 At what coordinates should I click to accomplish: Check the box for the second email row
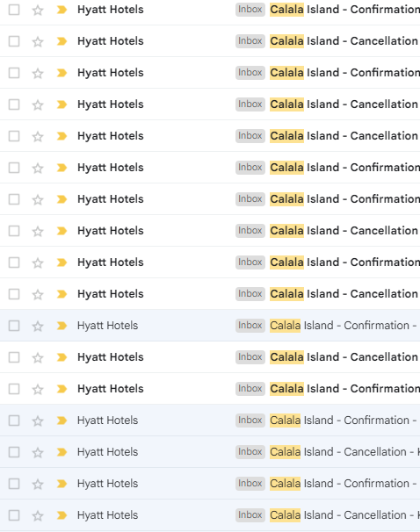[x=14, y=41]
